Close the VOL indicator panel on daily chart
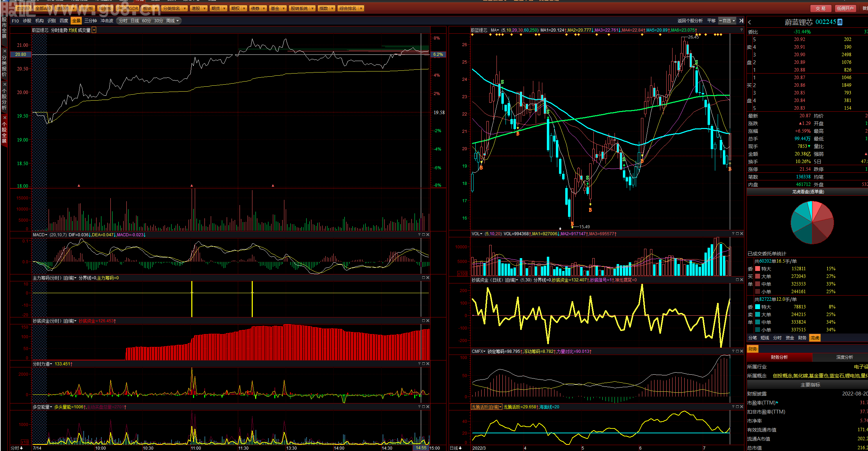868x451 pixels. click(742, 234)
